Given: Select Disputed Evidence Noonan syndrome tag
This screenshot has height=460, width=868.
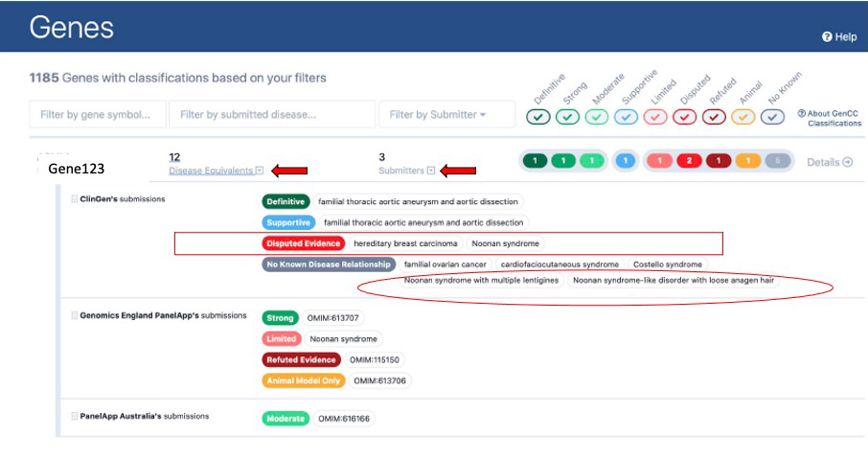Looking at the screenshot, I should [506, 243].
